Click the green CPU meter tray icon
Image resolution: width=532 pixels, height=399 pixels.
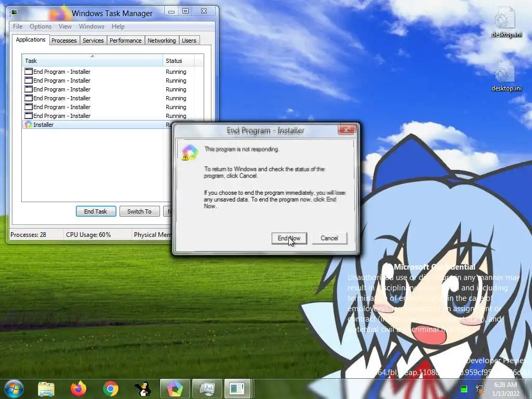[x=464, y=389]
